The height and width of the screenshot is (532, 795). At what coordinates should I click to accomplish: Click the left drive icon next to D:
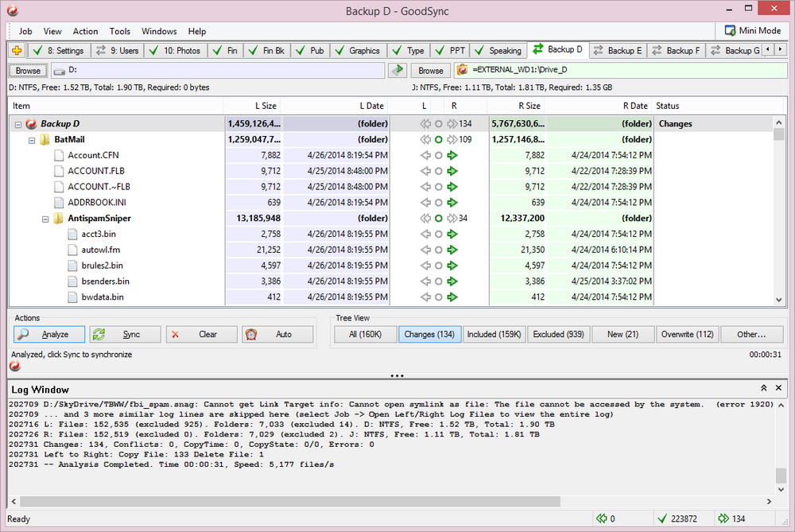point(60,71)
